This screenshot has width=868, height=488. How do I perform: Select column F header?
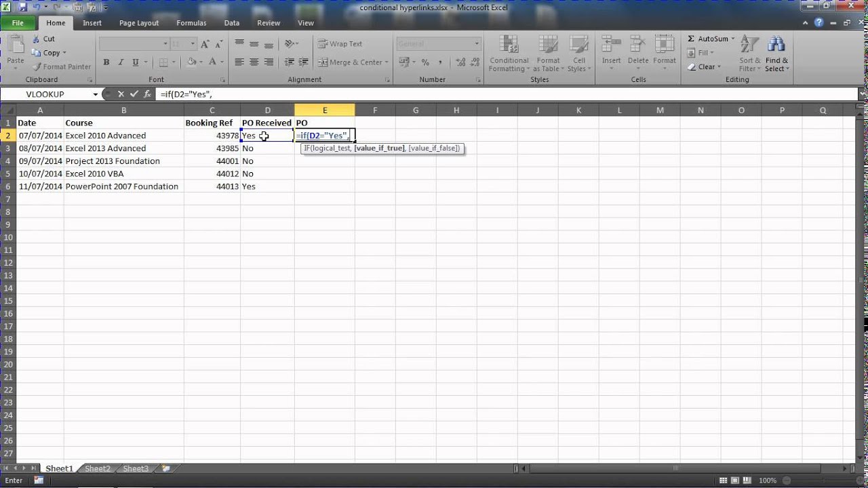click(x=374, y=110)
